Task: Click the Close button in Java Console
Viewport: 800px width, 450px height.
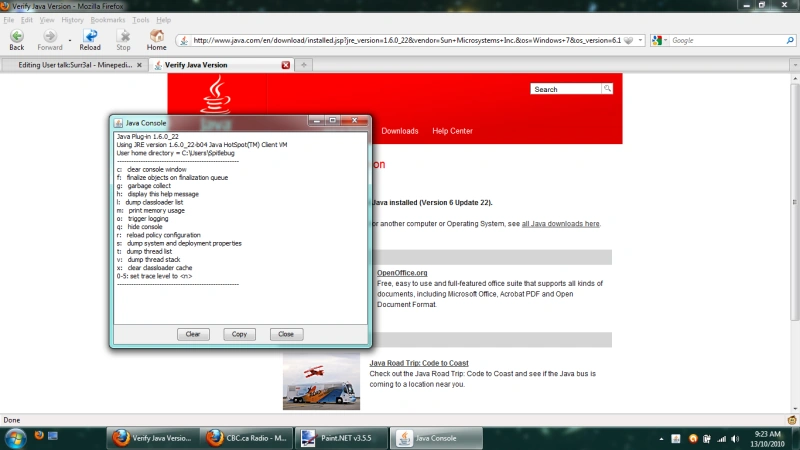Action: pyautogui.click(x=286, y=334)
